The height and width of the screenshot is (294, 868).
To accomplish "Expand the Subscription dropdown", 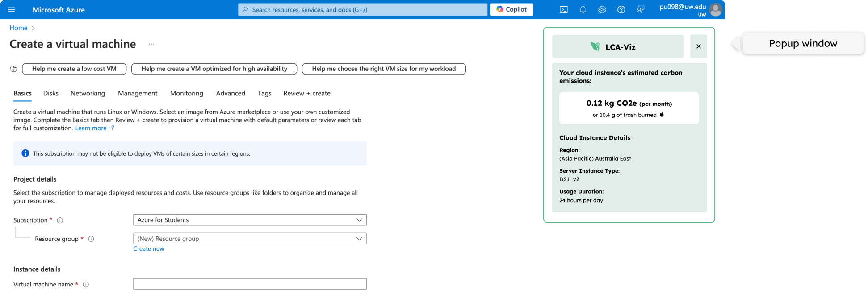I will pos(250,220).
